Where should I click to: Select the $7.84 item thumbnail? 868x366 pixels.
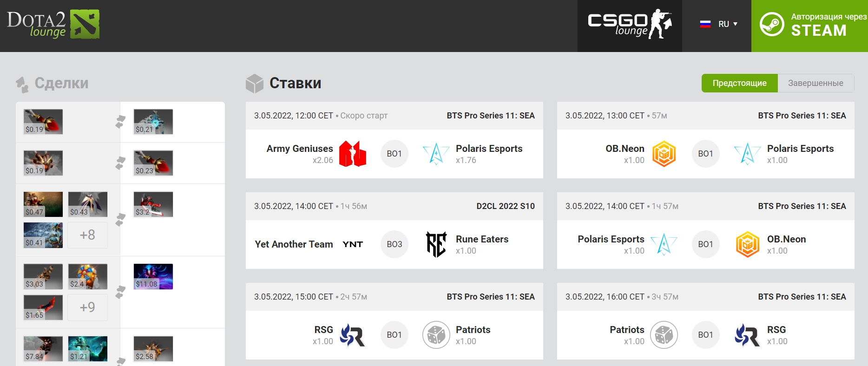[43, 349]
